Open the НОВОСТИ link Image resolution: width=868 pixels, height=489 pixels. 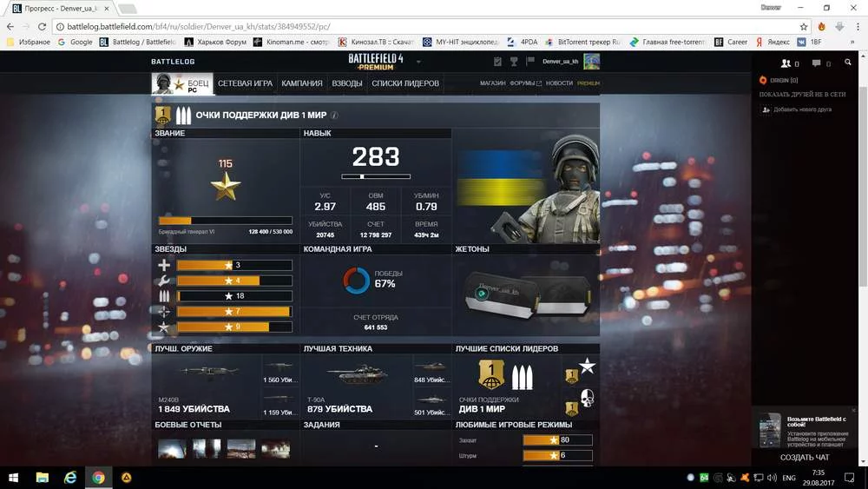click(559, 83)
